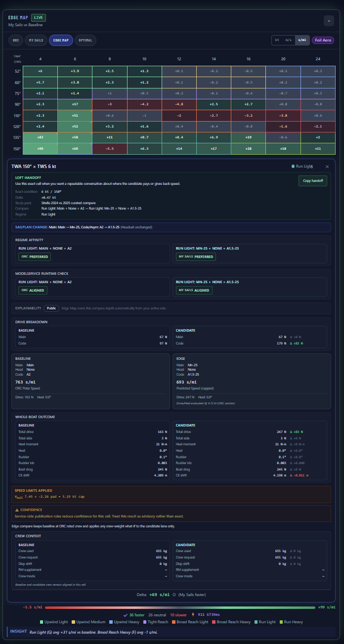Select the +99 cell at 150° and 4 kt
344x644 pixels.
[40, 148]
